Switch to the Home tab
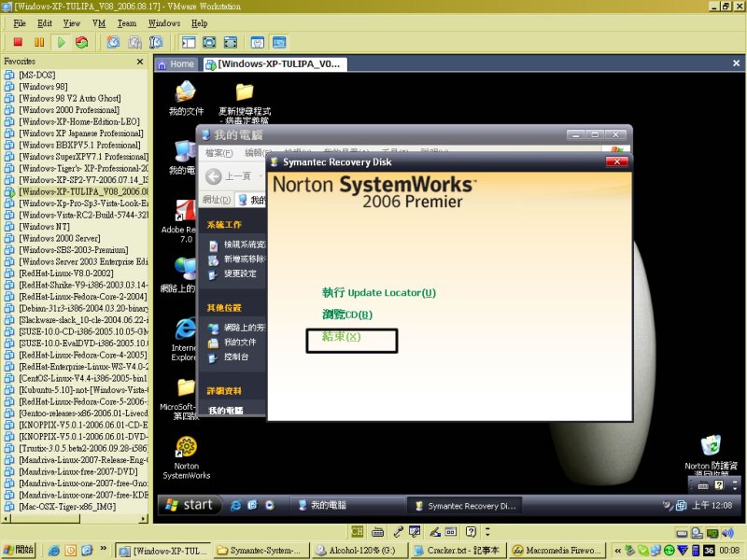The image size is (747, 560). [x=176, y=63]
